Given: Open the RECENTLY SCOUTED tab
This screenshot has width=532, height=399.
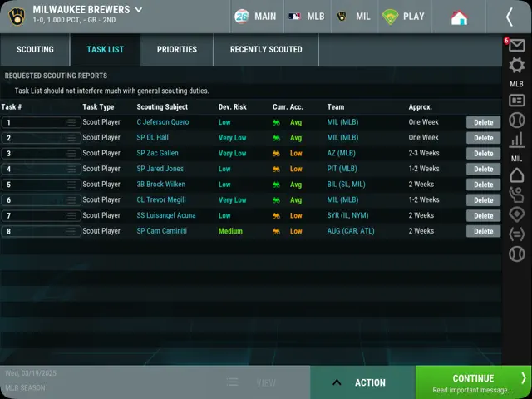Looking at the screenshot, I should (266, 50).
